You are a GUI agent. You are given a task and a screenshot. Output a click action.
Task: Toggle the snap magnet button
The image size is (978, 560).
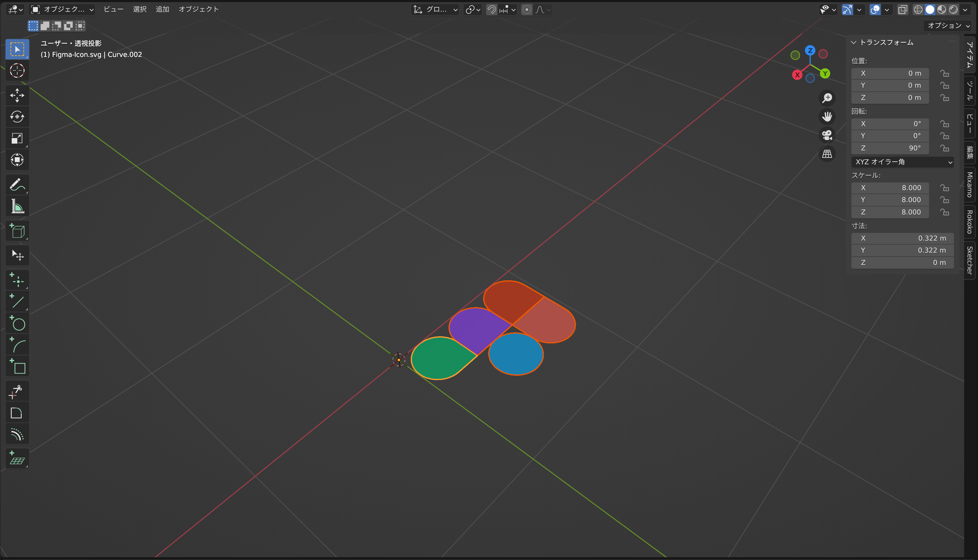coord(491,10)
